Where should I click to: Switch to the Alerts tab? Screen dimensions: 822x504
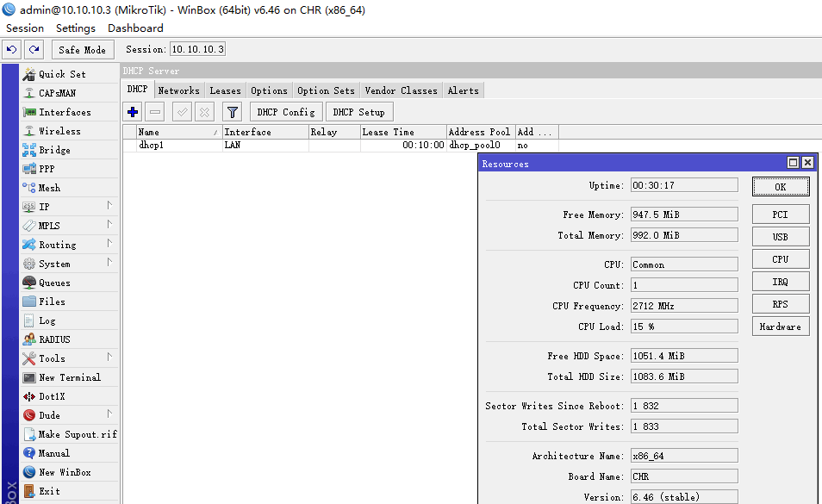click(x=463, y=90)
